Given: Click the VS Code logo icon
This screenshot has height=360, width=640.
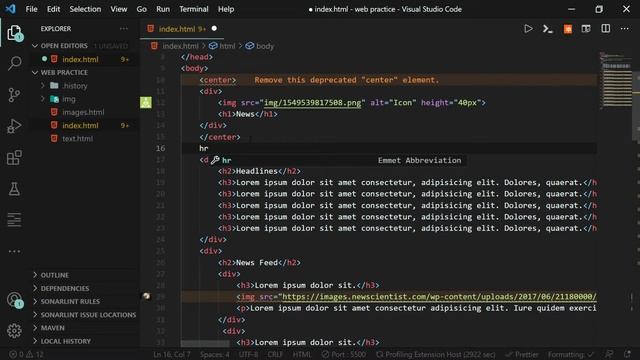Looking at the screenshot, I should point(11,9).
